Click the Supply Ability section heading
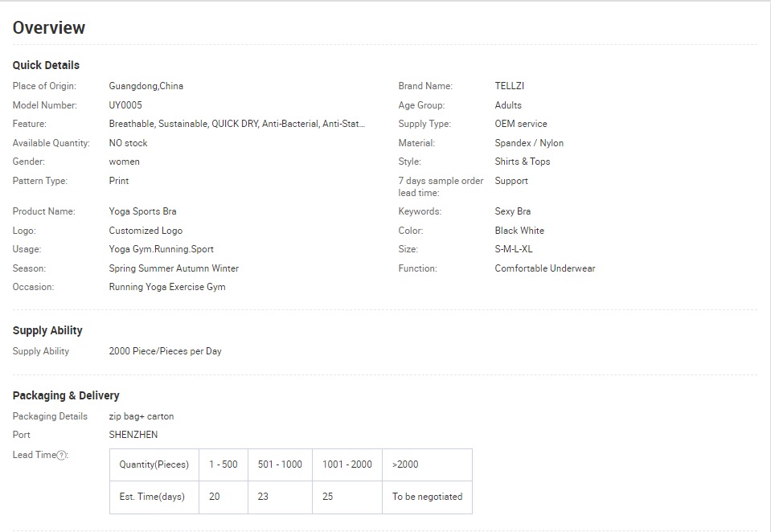Screen dimensions: 771x532 coord(47,330)
